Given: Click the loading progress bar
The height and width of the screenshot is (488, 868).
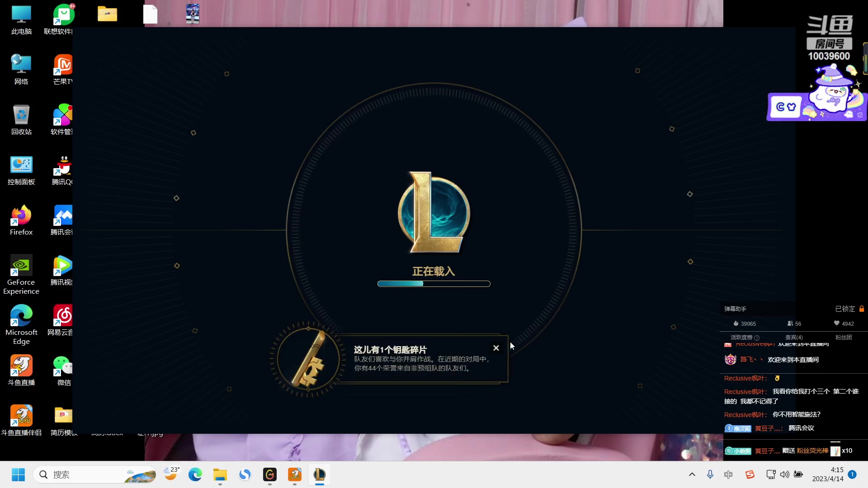Looking at the screenshot, I should (434, 284).
